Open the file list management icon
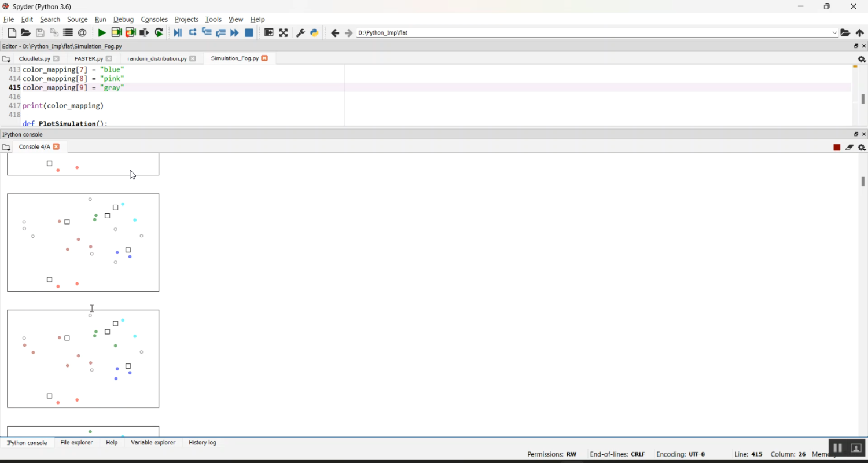868x463 pixels. point(68,33)
